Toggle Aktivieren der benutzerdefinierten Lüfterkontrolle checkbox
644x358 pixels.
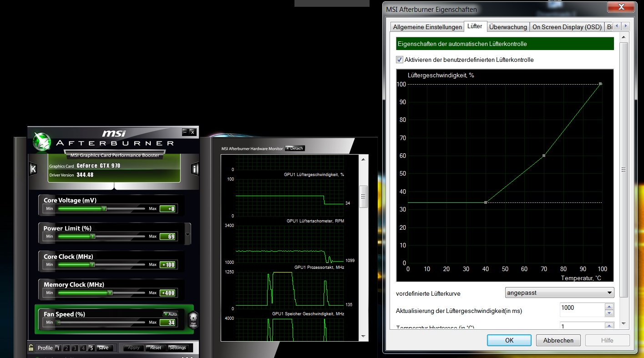(x=400, y=60)
